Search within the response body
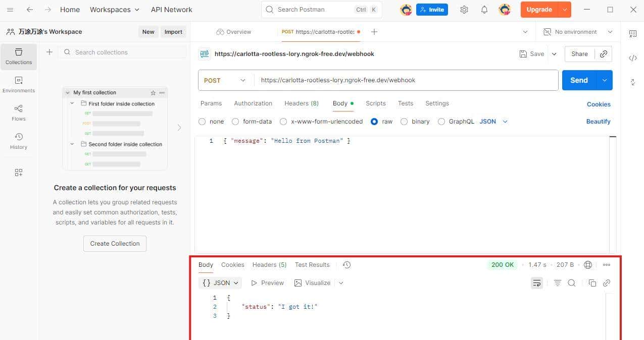 (572, 283)
